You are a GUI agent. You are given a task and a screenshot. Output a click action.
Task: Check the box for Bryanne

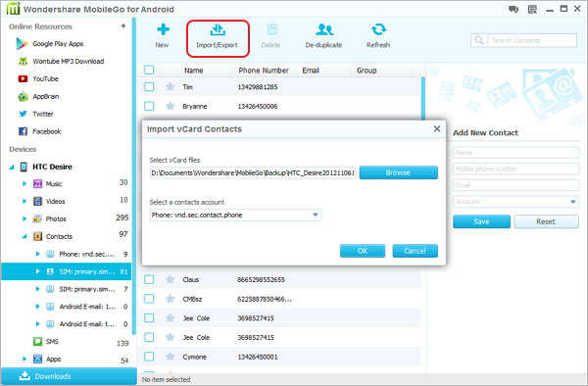click(149, 106)
